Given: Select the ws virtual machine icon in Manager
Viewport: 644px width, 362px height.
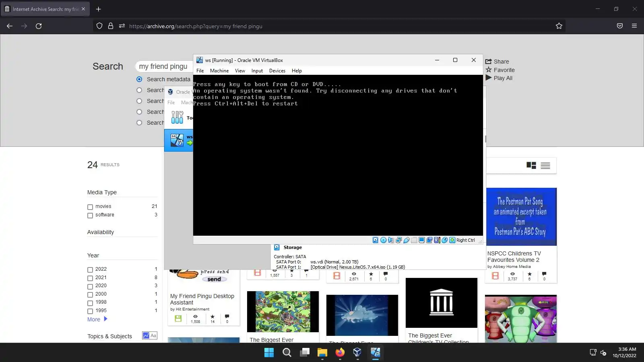Looking at the screenshot, I should (177, 140).
